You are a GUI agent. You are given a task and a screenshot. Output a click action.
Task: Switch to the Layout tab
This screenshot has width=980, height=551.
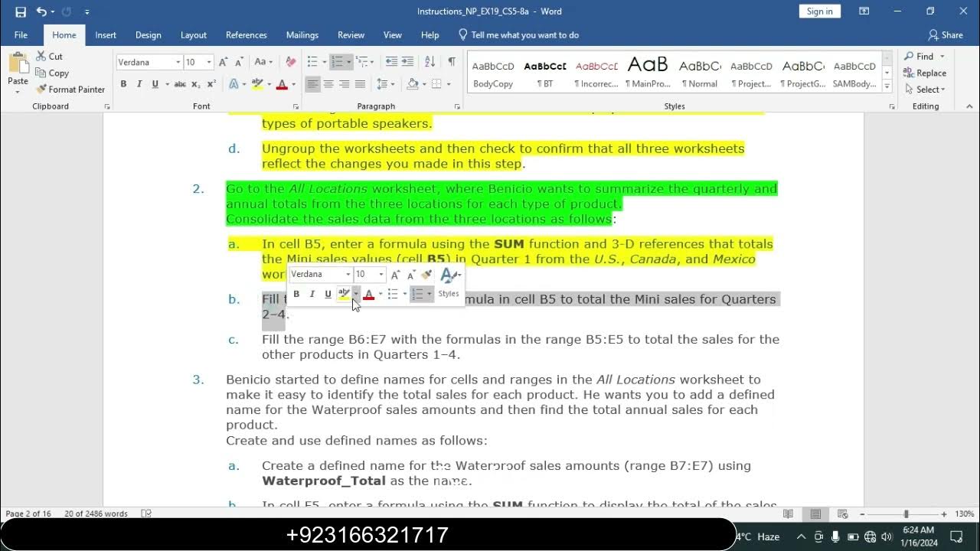(194, 35)
